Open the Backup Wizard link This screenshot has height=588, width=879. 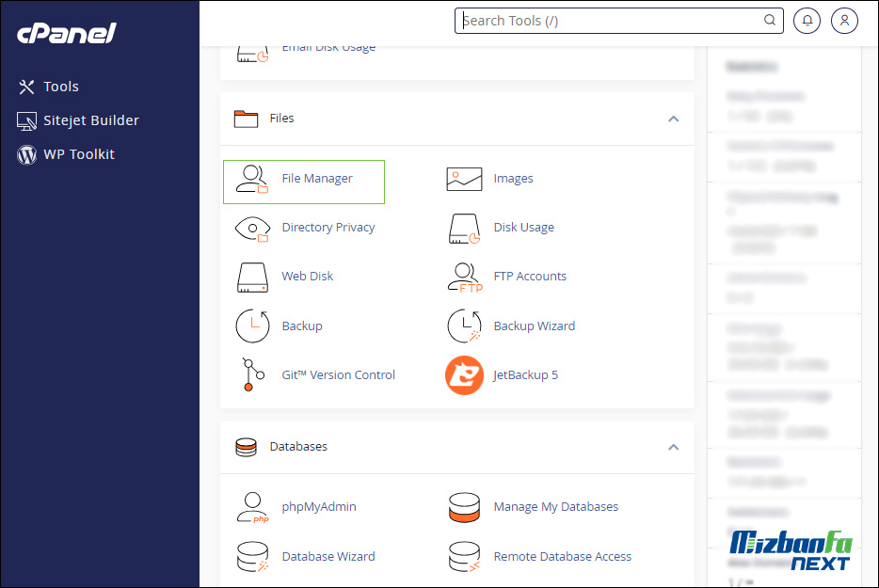(535, 326)
